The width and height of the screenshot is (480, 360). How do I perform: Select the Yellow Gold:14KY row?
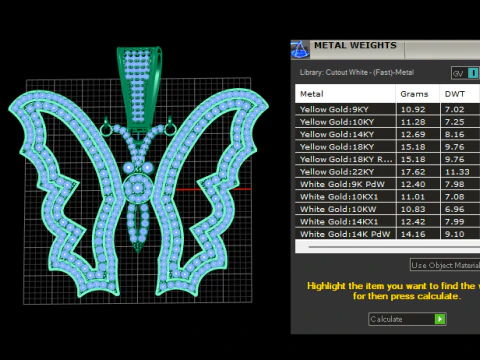[387, 134]
